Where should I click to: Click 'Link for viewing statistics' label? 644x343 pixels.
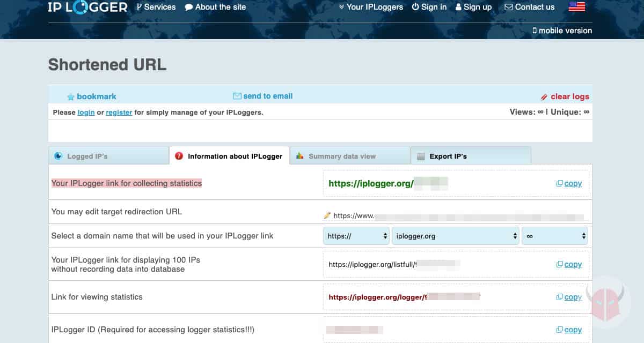(x=97, y=297)
